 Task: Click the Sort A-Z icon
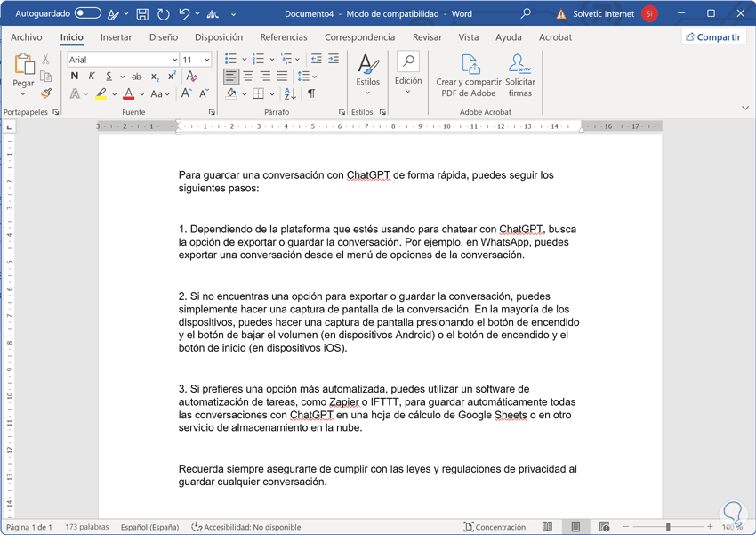point(290,93)
